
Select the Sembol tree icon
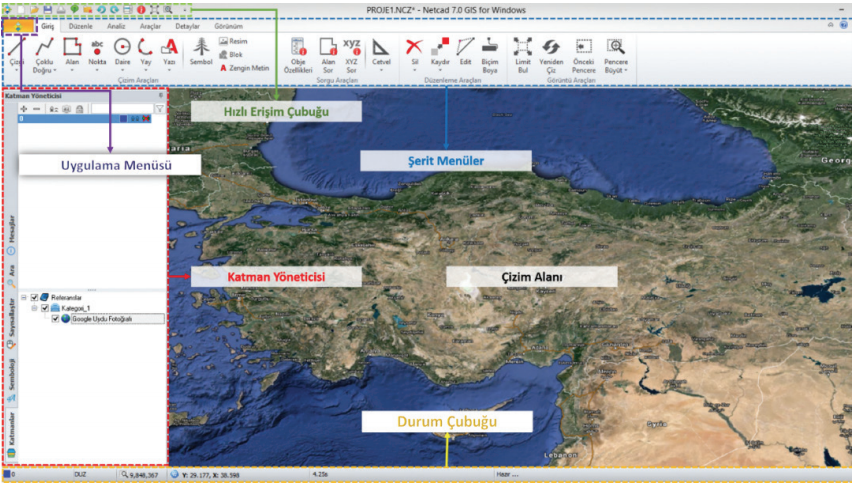(x=201, y=48)
